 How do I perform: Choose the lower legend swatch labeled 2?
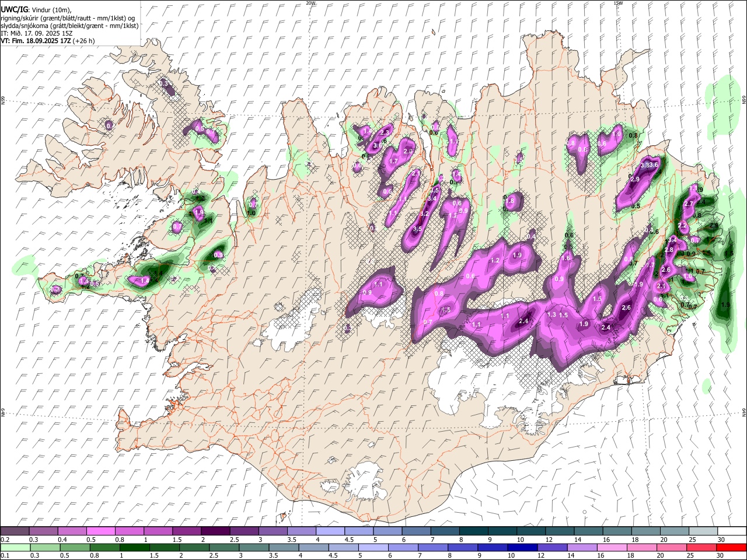(194, 547)
